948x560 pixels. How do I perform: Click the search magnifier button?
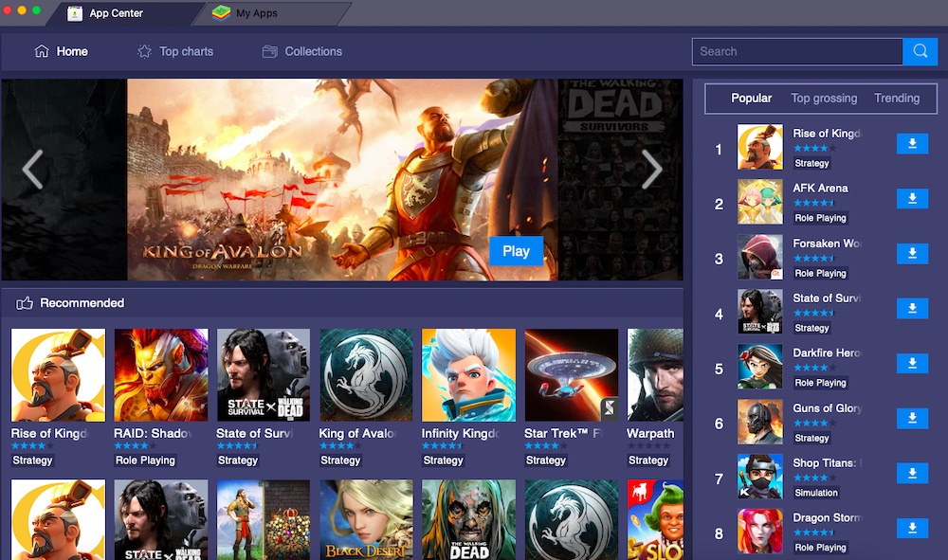click(920, 51)
